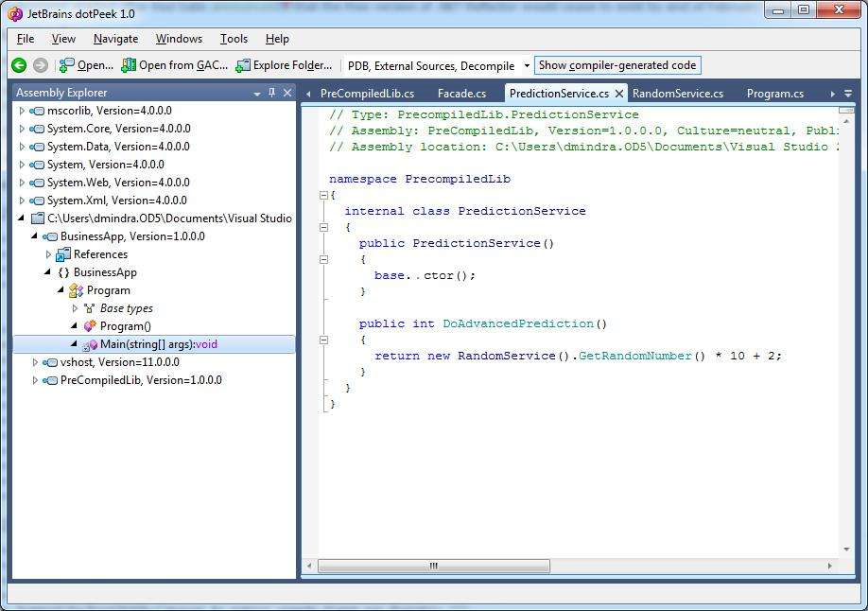
Task: Click the code view scroll right arrow
Action: [829, 566]
